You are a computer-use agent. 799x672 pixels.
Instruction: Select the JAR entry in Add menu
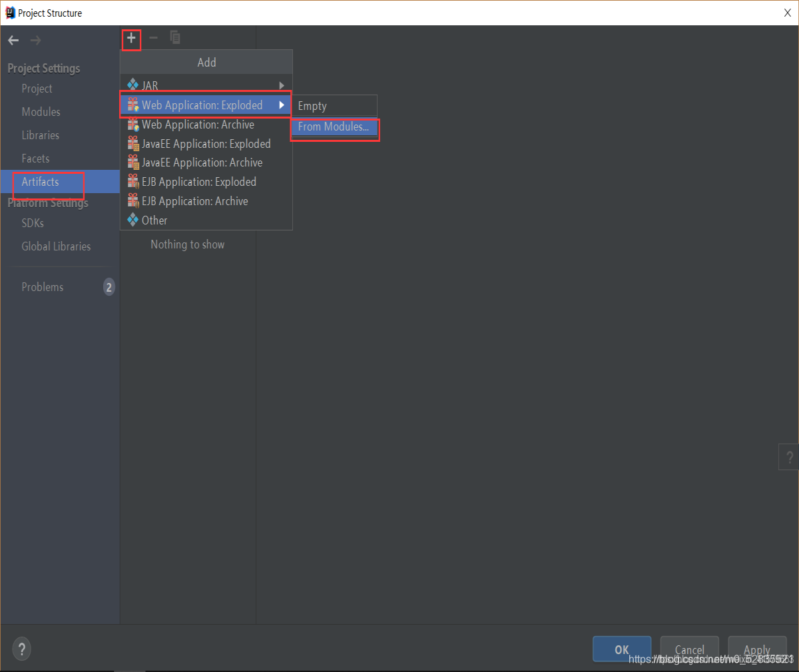[x=206, y=85]
